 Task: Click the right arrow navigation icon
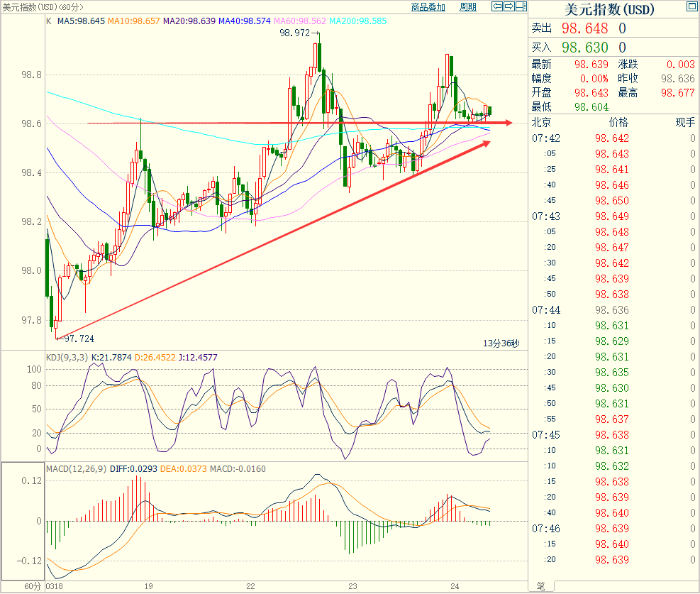pos(509,7)
